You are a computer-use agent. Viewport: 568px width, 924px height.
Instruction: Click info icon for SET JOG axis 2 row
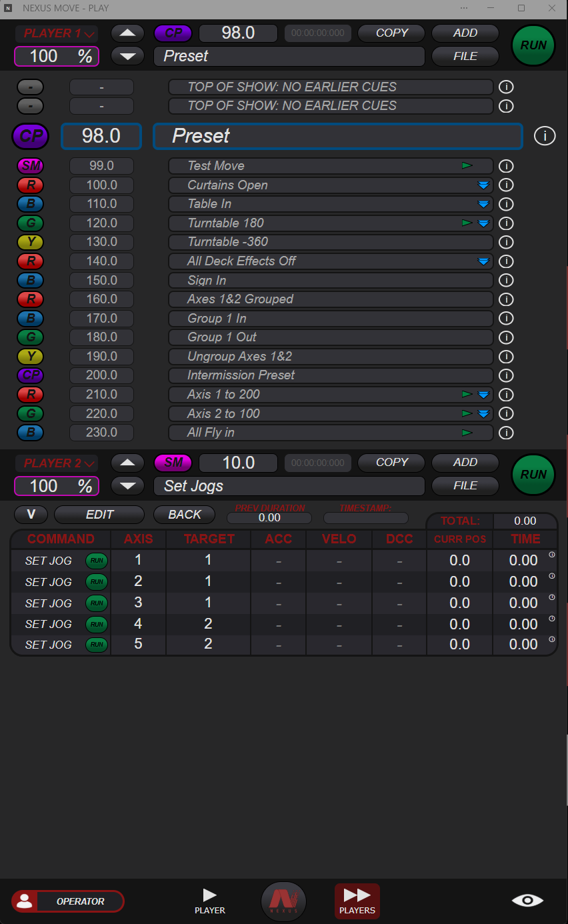pyautogui.click(x=551, y=576)
